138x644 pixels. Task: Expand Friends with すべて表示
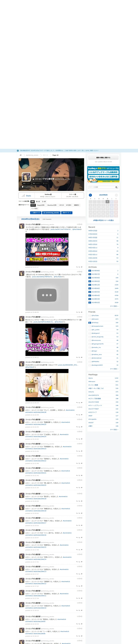[114, 369]
